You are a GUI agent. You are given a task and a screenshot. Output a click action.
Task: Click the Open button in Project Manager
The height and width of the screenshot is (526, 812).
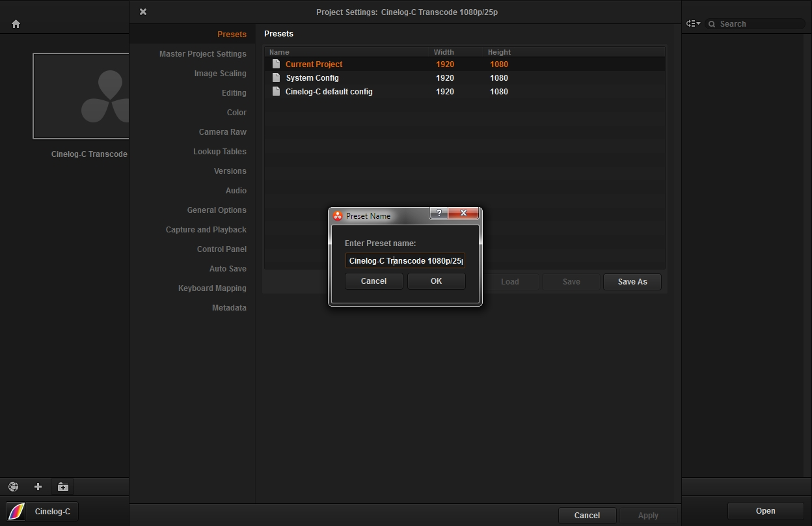pos(765,511)
